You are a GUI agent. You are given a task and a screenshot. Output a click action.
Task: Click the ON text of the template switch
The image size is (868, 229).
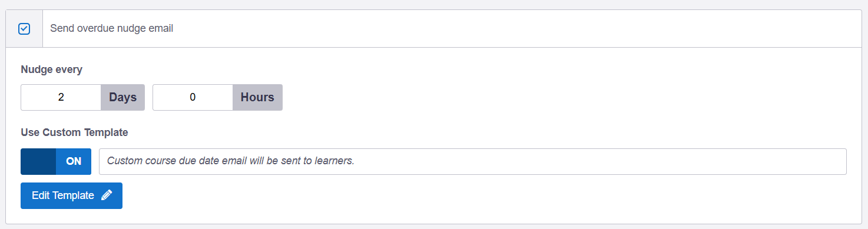pyautogui.click(x=74, y=161)
